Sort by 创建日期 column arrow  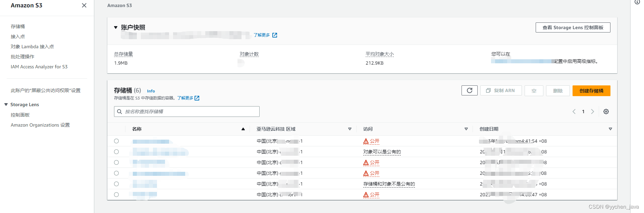610,129
